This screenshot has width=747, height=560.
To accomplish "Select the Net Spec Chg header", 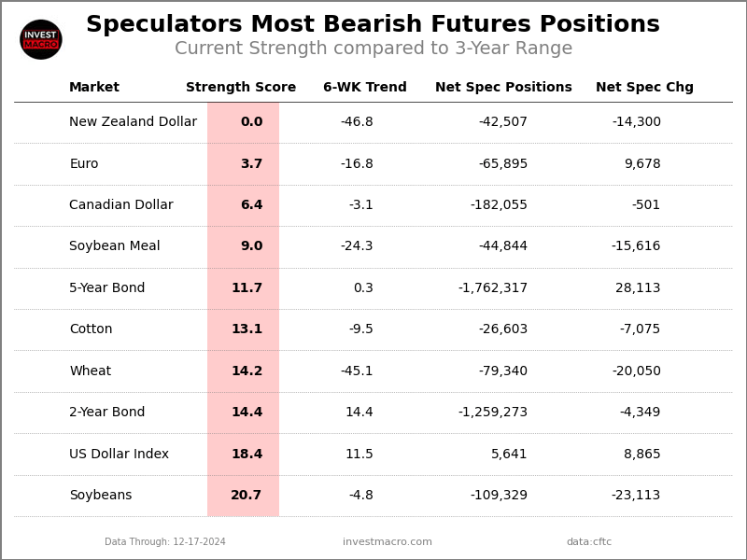I will pos(644,88).
